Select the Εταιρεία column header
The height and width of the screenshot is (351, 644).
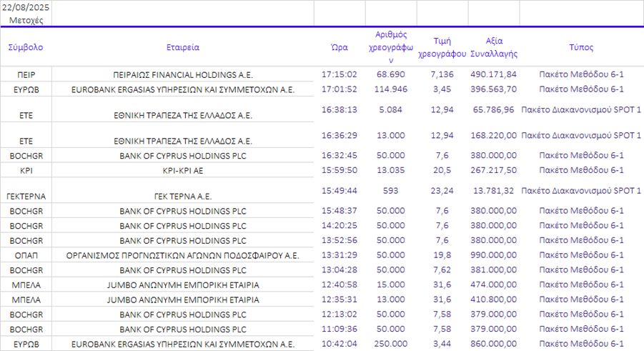click(x=183, y=48)
